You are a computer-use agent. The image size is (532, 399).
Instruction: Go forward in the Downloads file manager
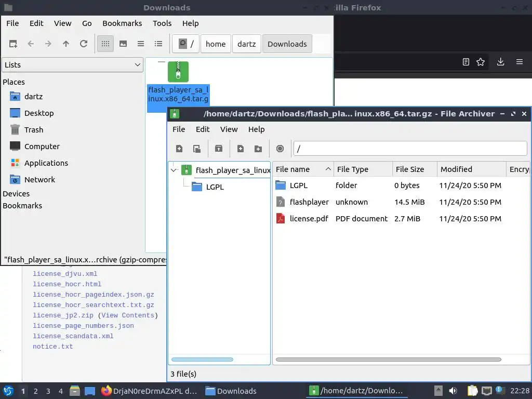48,44
